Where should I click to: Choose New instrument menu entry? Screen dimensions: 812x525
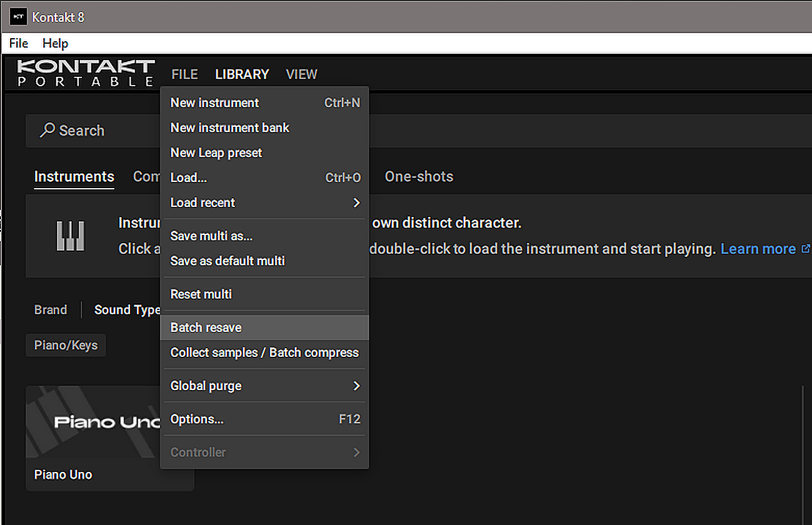click(265, 102)
